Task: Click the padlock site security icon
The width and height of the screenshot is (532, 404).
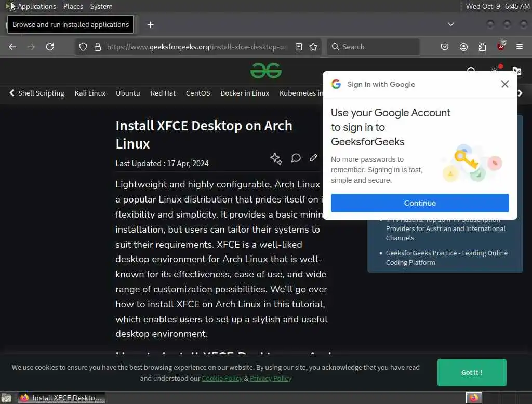Action: pyautogui.click(x=98, y=47)
